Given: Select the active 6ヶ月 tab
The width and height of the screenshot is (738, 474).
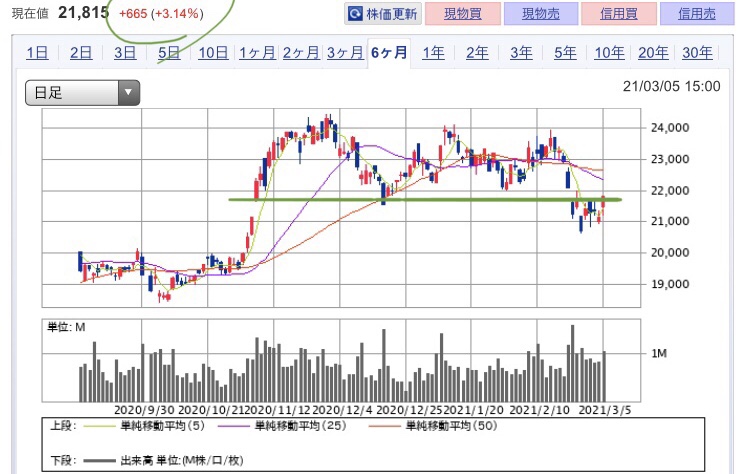Looking at the screenshot, I should (389, 53).
